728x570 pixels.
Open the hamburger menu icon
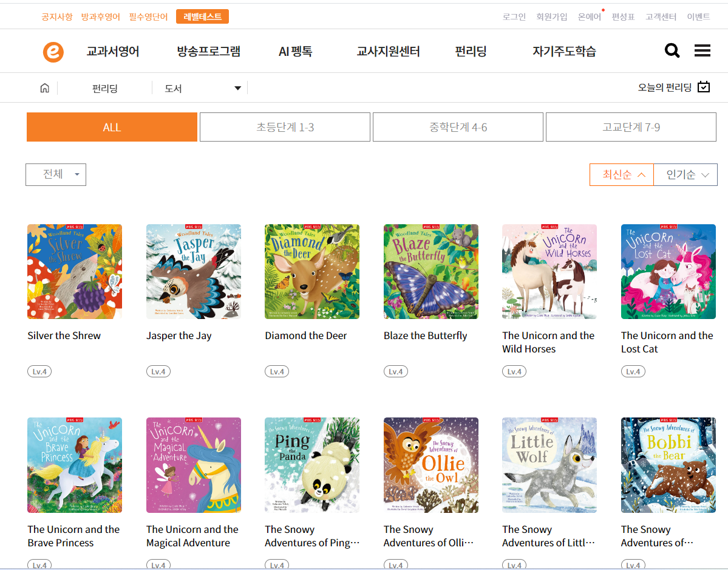click(x=702, y=50)
